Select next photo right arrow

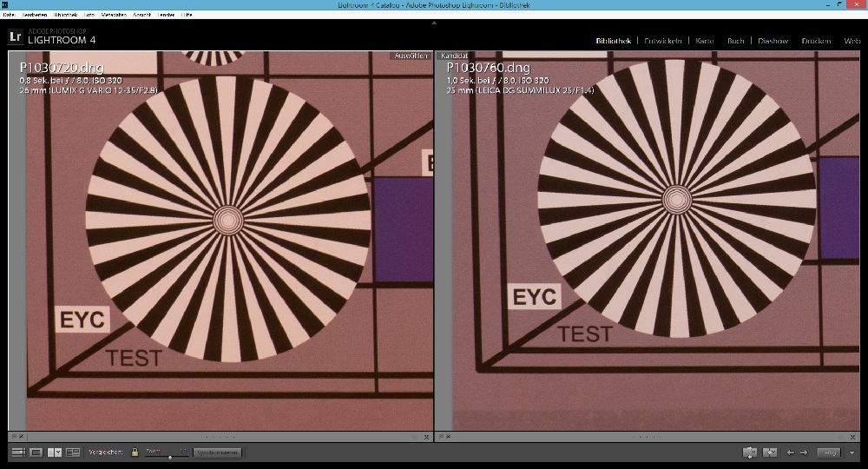[x=804, y=452]
